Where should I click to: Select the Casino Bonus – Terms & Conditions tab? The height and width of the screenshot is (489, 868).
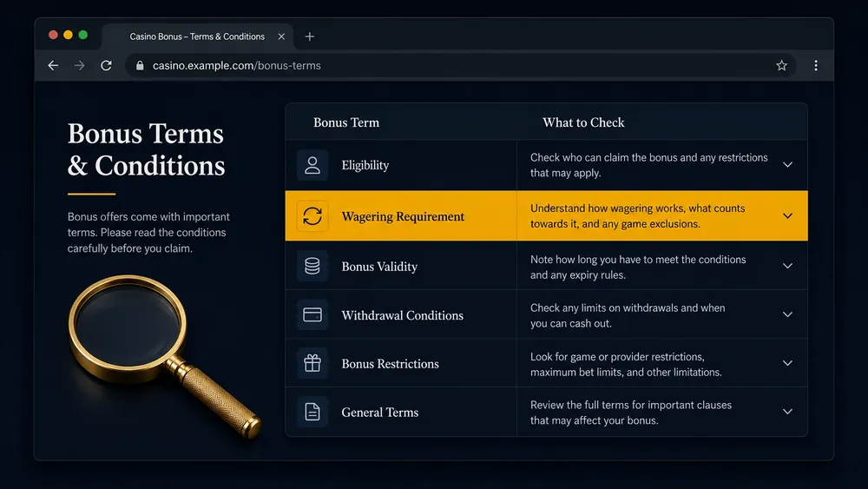[x=198, y=36]
